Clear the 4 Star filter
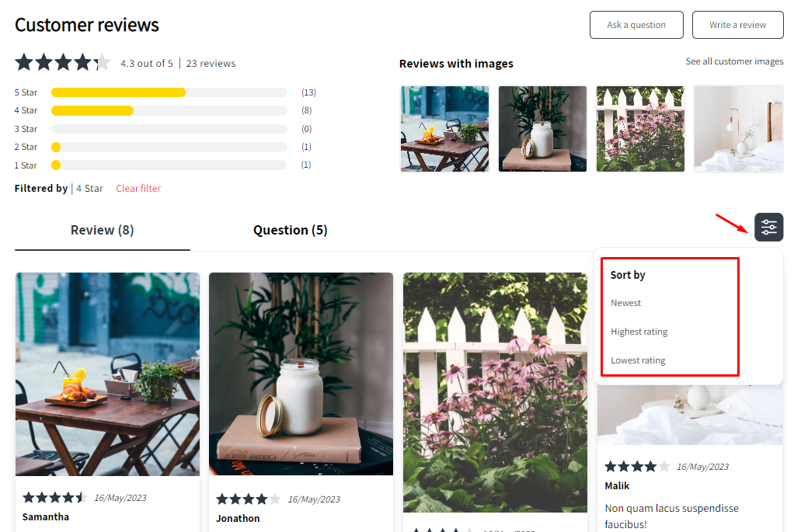Image resolution: width=801 pixels, height=532 pixels. tap(138, 189)
